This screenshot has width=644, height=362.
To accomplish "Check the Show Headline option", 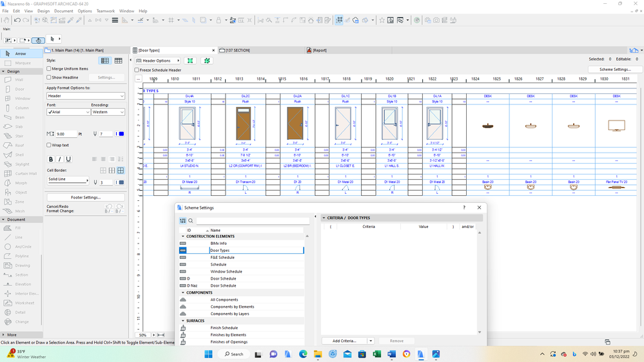I will (x=49, y=77).
